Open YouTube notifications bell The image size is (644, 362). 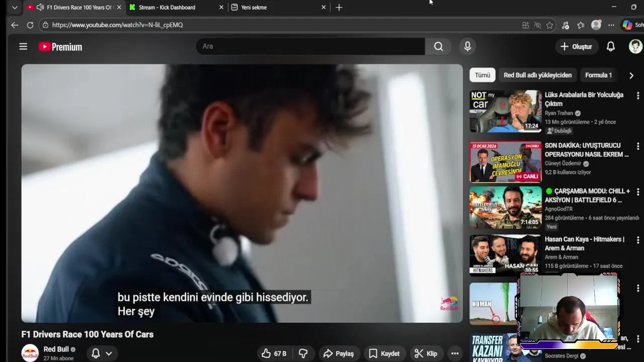click(x=610, y=46)
